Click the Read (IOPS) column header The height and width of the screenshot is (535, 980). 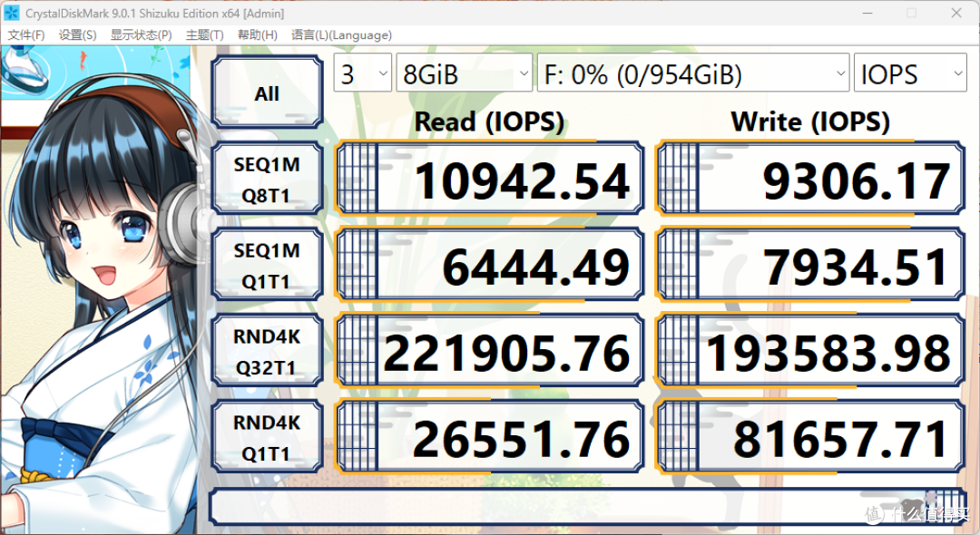coord(489,122)
